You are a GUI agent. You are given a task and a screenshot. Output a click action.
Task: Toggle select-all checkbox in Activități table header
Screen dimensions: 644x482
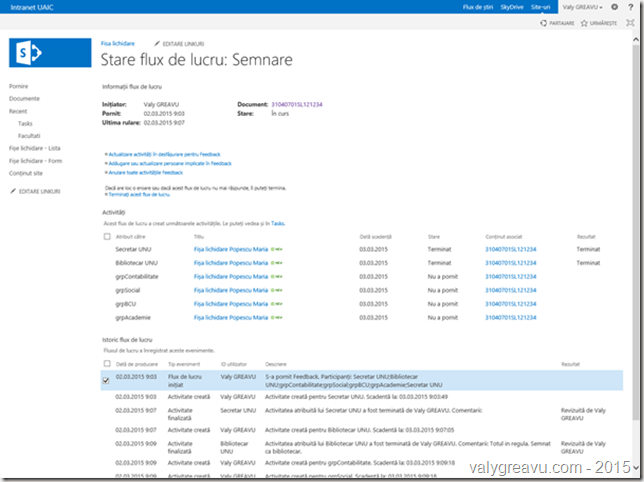tap(107, 236)
